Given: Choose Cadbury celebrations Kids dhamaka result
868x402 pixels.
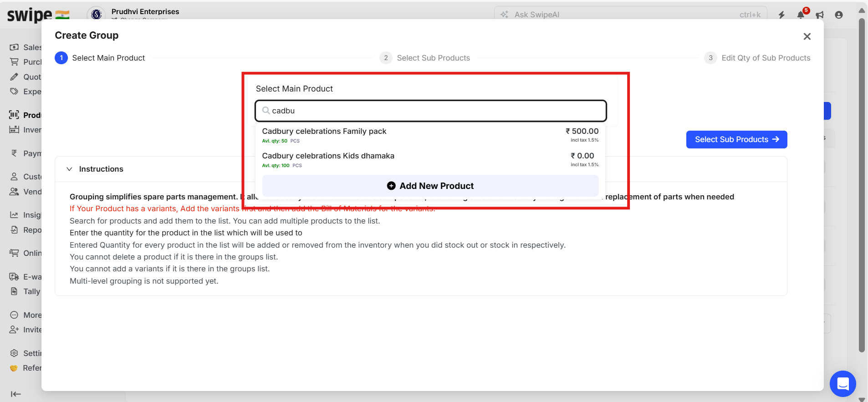Looking at the screenshot, I should tap(430, 160).
